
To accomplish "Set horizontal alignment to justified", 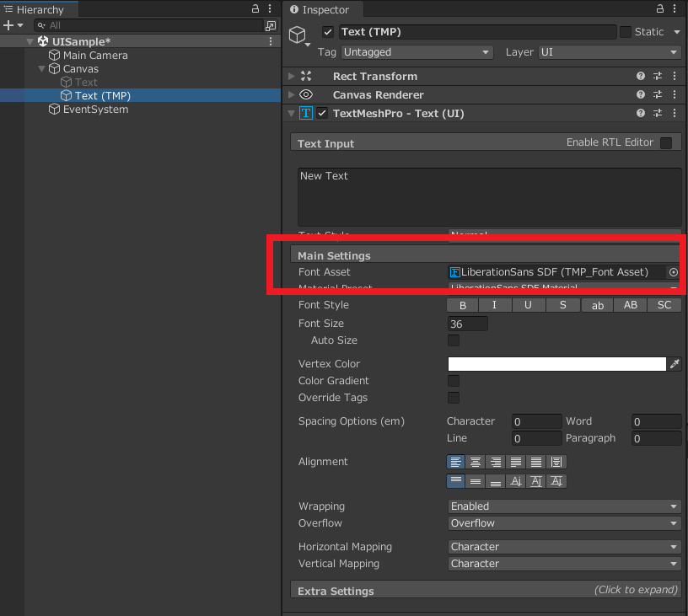I will [x=515, y=462].
